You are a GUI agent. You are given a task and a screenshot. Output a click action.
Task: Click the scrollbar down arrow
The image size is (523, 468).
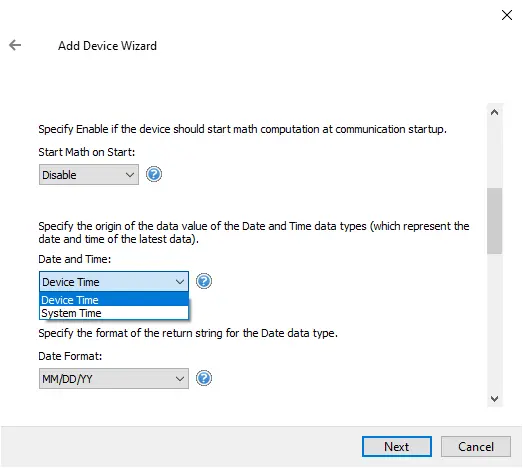pos(494,399)
